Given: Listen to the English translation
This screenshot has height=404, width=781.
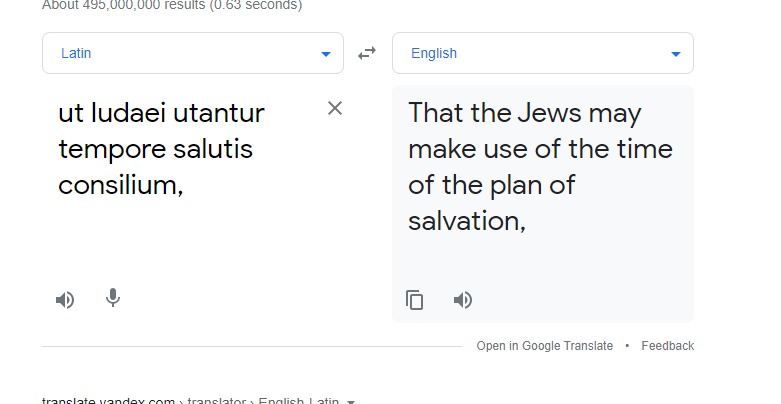Looking at the screenshot, I should coord(463,300).
